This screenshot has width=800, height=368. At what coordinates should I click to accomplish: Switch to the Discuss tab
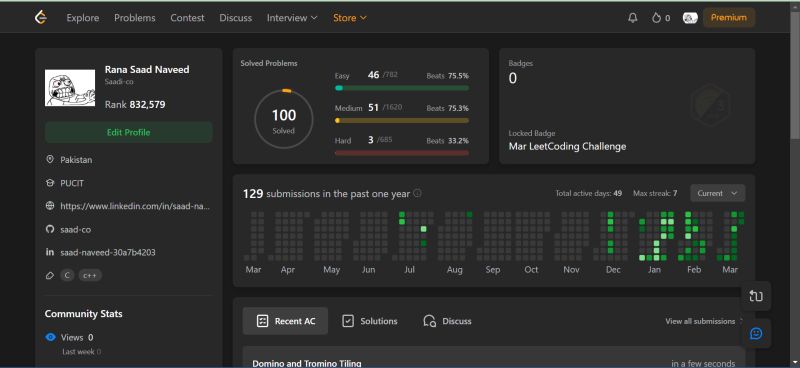tap(447, 321)
